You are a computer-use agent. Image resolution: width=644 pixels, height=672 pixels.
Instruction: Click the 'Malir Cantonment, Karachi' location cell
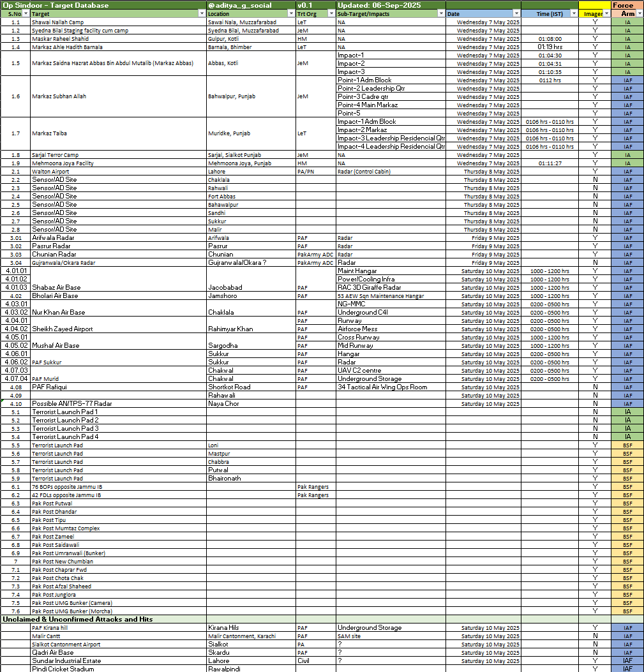click(251, 636)
